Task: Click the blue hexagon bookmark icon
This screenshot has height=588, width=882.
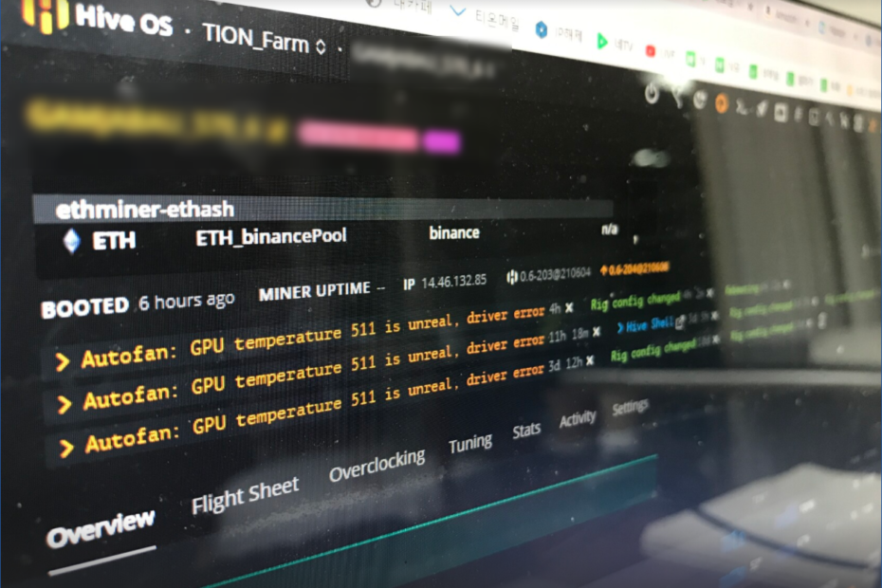Action: pos(542,29)
